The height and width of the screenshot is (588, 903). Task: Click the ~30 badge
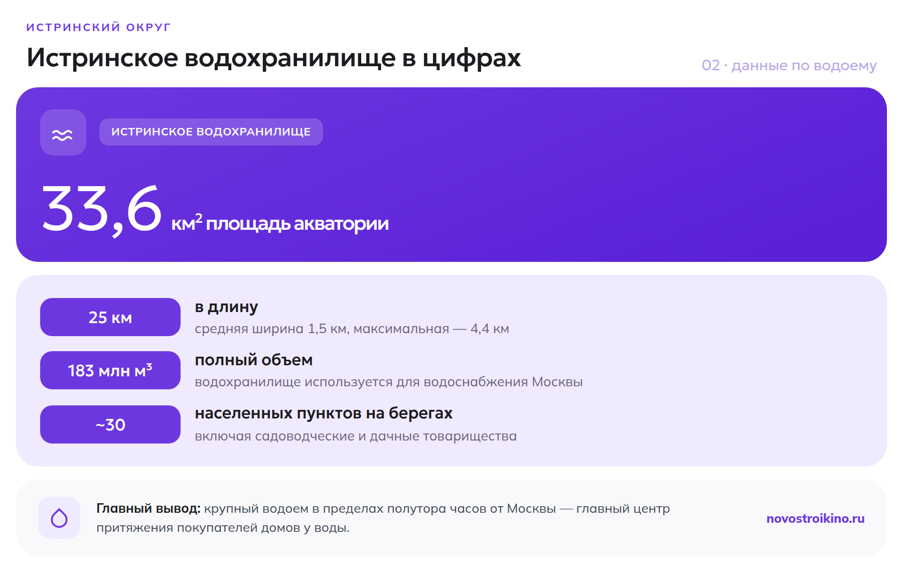pos(110,424)
